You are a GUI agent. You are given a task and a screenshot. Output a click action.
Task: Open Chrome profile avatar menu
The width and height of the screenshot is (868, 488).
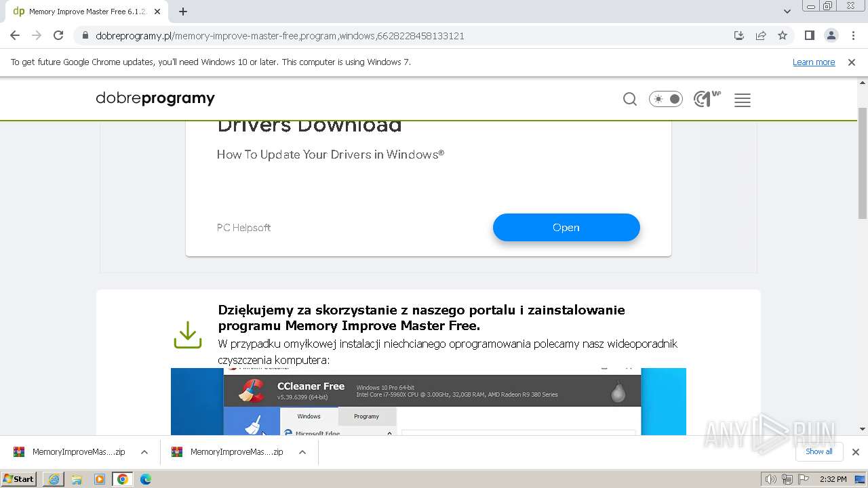(831, 35)
